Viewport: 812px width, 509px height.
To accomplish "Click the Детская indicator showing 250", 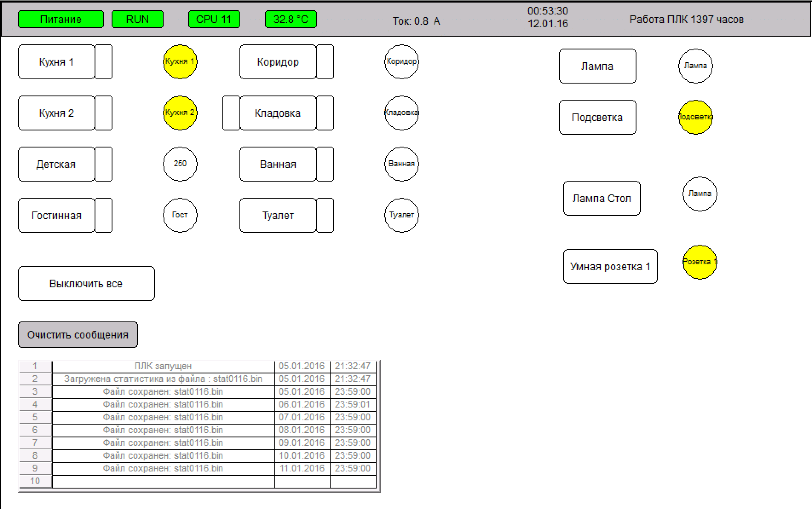I will click(180, 164).
